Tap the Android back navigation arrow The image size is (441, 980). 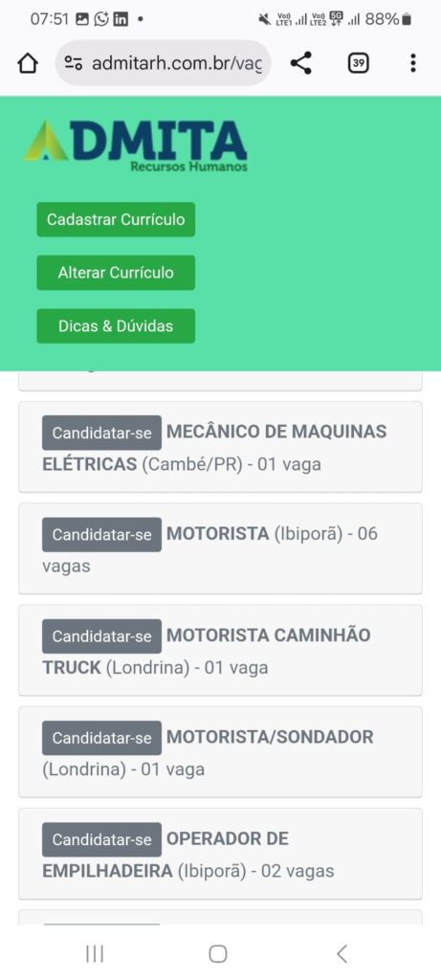pyautogui.click(x=342, y=954)
